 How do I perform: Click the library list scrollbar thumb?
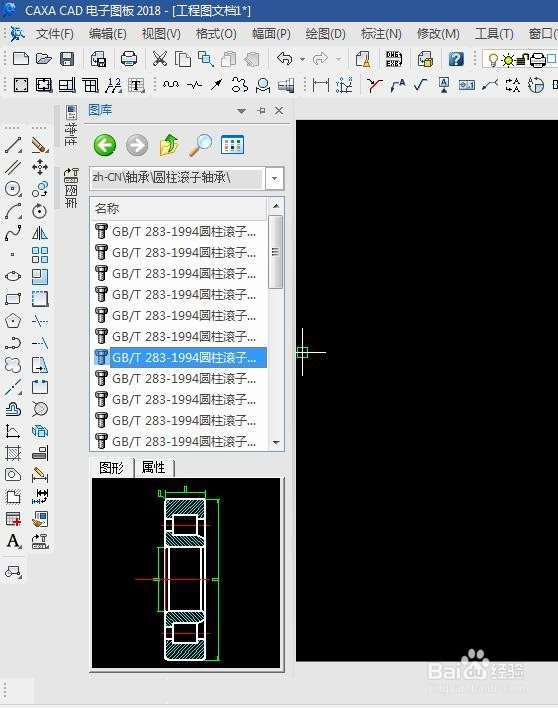click(275, 252)
